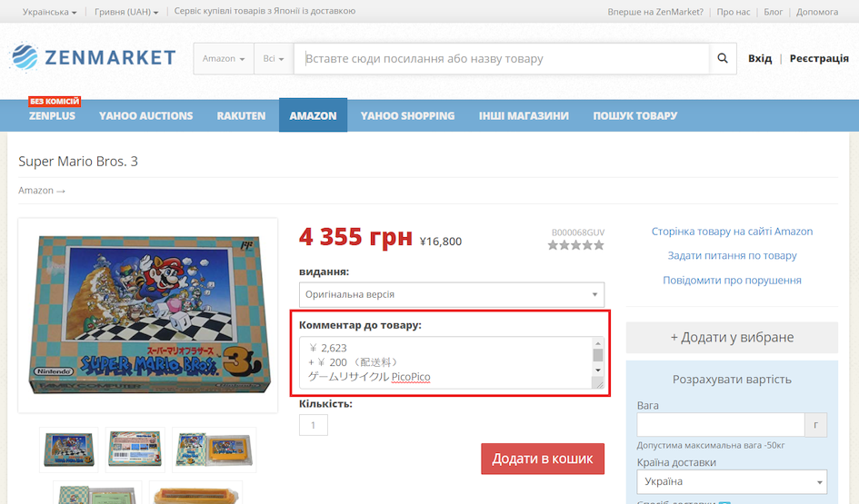Screen dimensions: 859x504
Task: Open the YAHOO SHOPPING tab
Action: [407, 116]
